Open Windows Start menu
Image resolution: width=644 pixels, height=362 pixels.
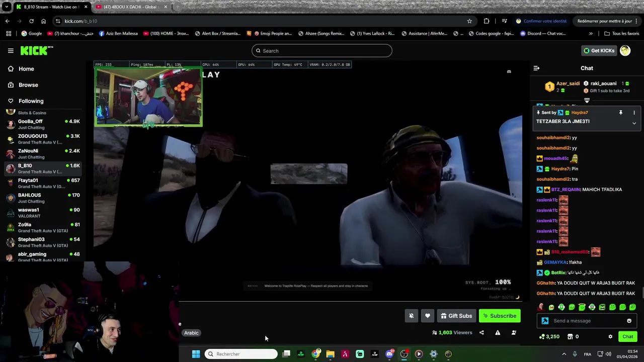[x=196, y=354]
